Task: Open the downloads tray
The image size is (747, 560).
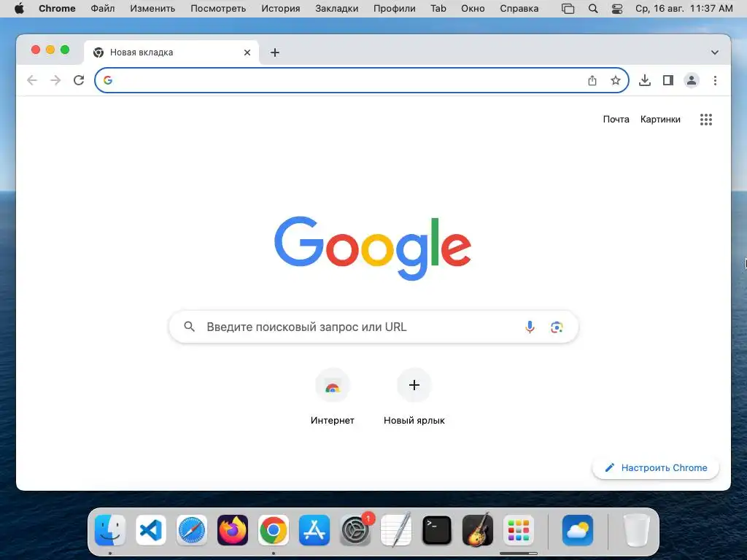Action: [x=645, y=80]
